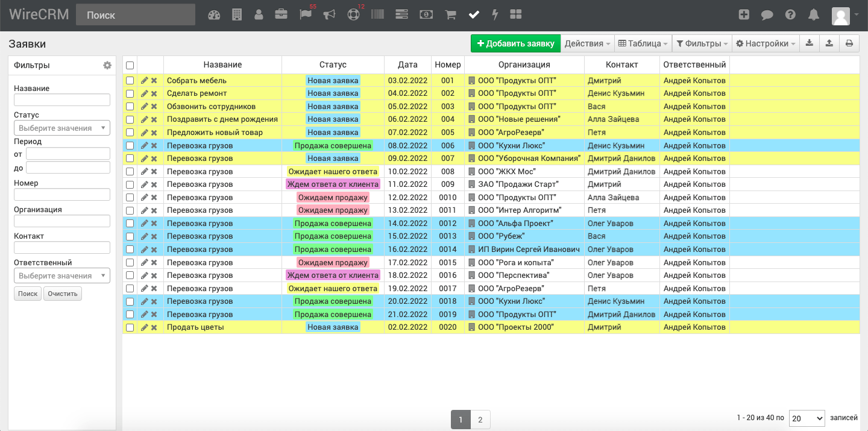Click the WireCRM logo link
Image resolution: width=868 pixels, height=431 pixels.
[x=39, y=15]
